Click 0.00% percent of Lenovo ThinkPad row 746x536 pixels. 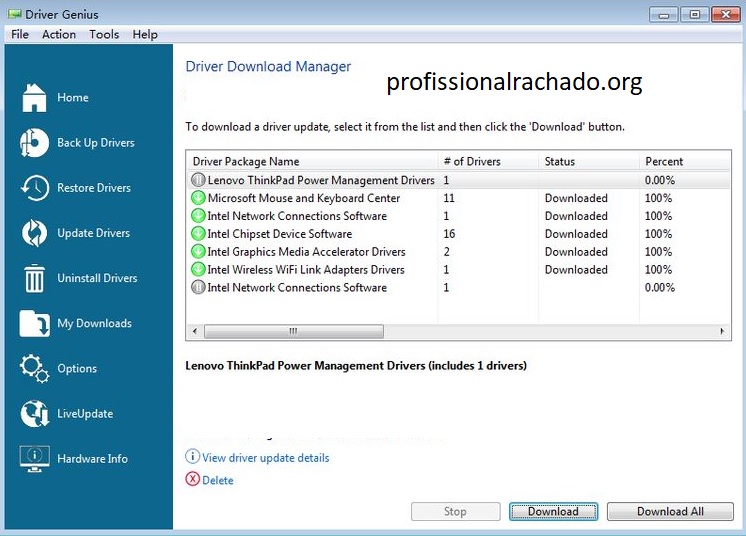click(659, 180)
